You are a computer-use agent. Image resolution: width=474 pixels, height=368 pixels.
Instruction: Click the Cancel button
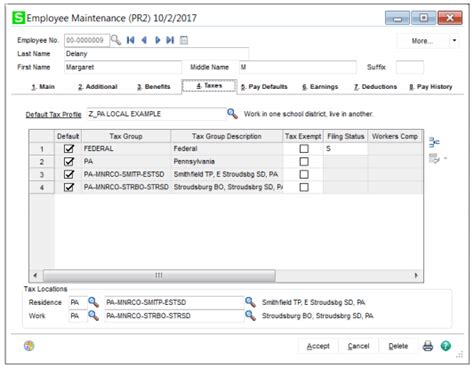click(x=358, y=346)
